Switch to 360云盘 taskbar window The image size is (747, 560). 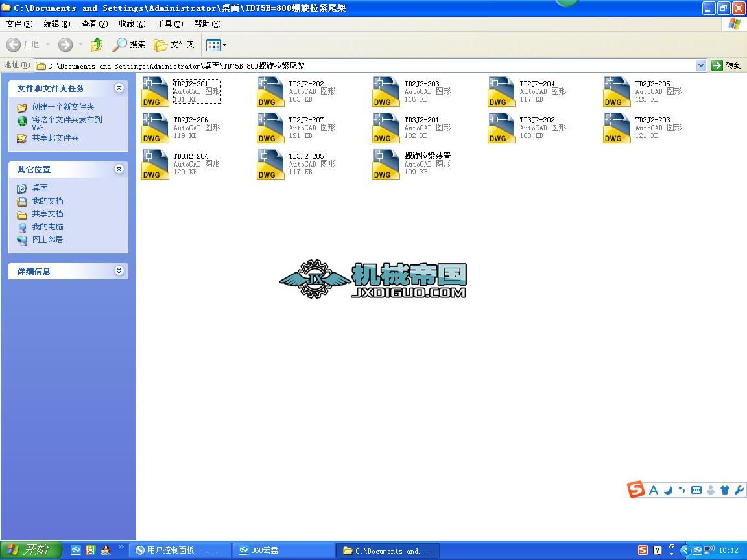[283, 550]
